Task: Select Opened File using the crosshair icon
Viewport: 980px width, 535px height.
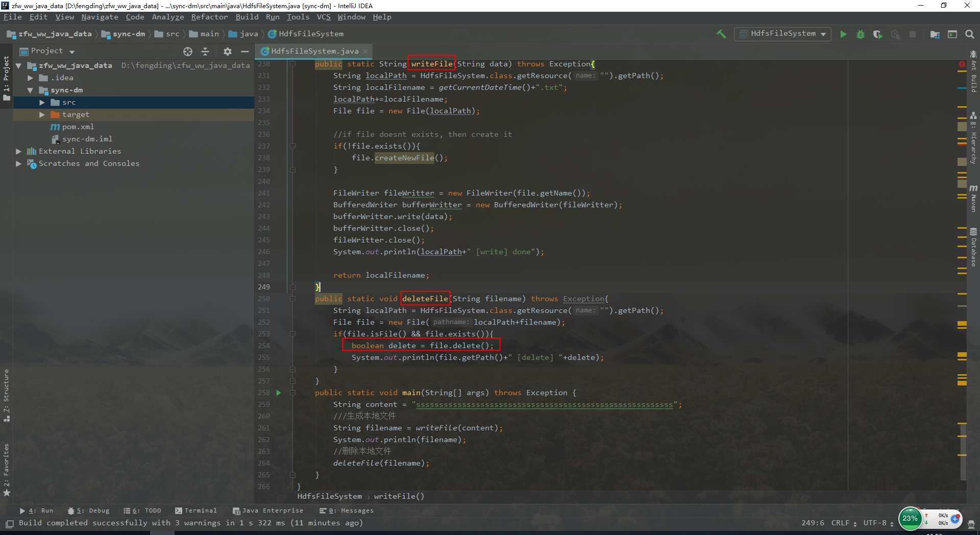Action: [188, 51]
